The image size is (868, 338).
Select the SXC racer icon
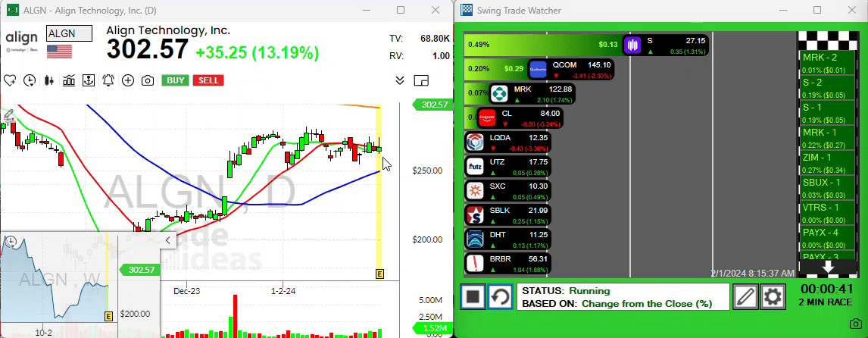[475, 191]
